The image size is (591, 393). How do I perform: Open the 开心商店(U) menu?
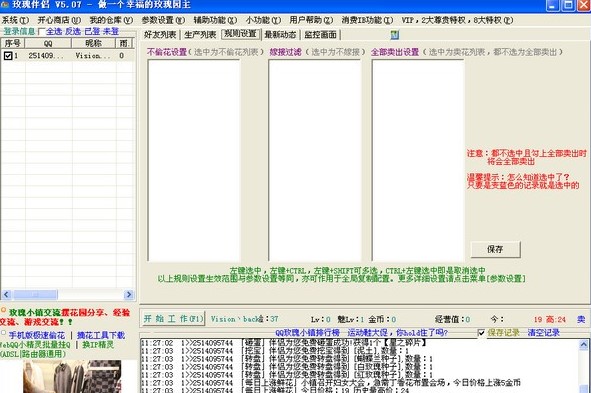(59, 20)
